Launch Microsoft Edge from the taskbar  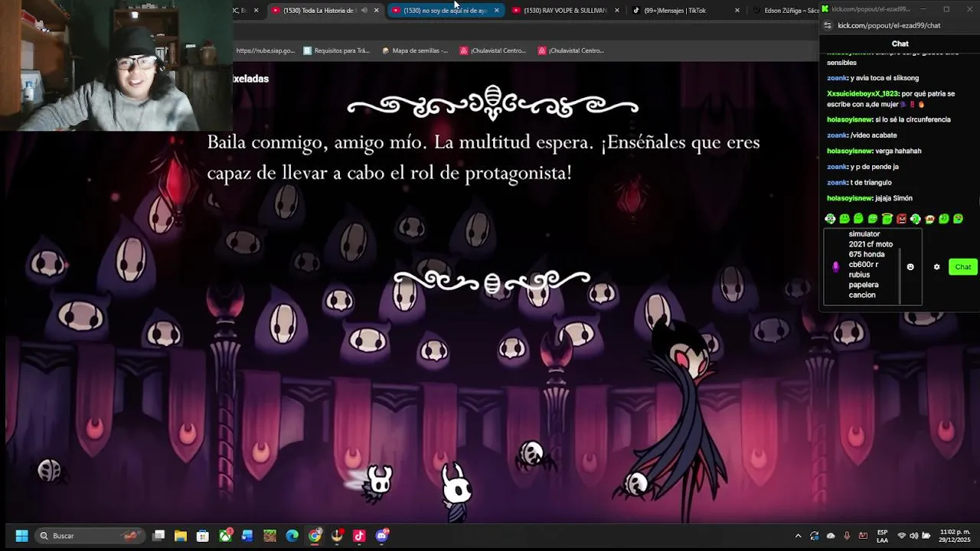click(x=292, y=536)
